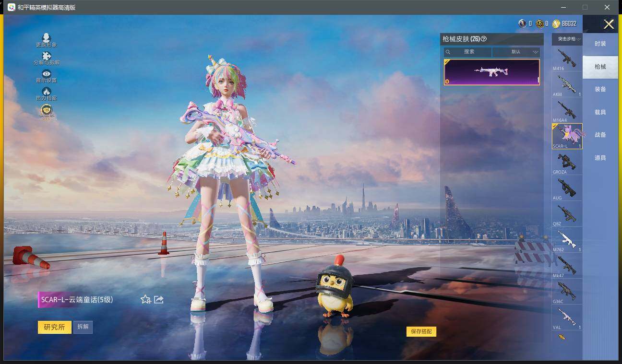Image resolution: width=622 pixels, height=364 pixels.
Task: Switch to the 枪械 tab
Action: pos(600,67)
